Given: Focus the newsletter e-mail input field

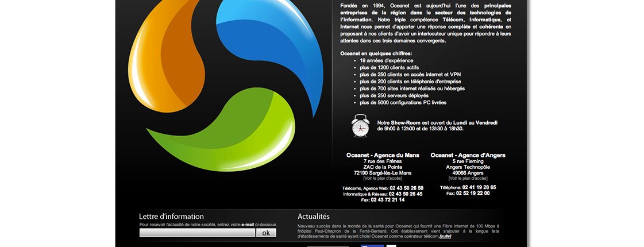Looking at the screenshot, I should (x=197, y=233).
